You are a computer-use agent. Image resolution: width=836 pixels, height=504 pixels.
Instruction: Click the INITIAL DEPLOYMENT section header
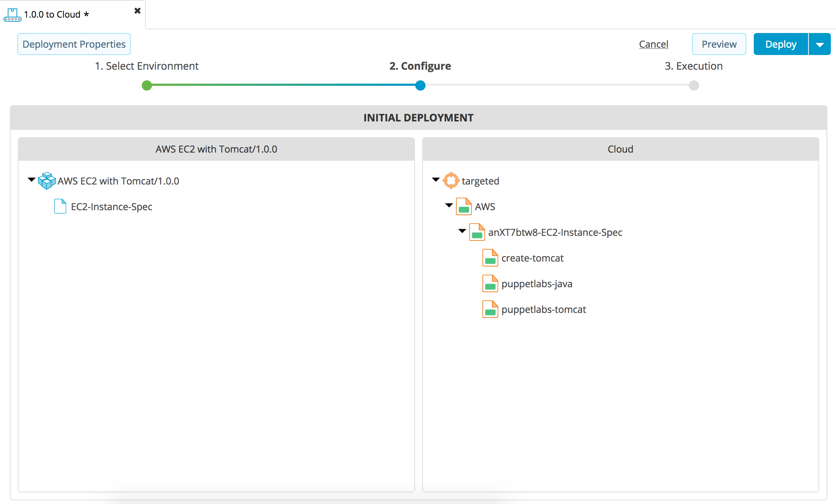point(419,118)
